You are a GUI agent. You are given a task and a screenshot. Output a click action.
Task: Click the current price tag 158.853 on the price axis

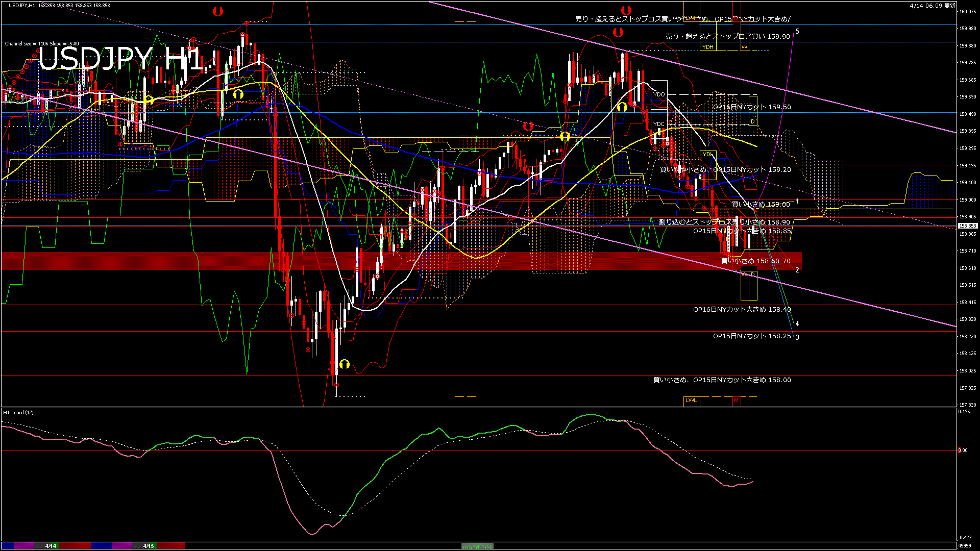tap(967, 226)
